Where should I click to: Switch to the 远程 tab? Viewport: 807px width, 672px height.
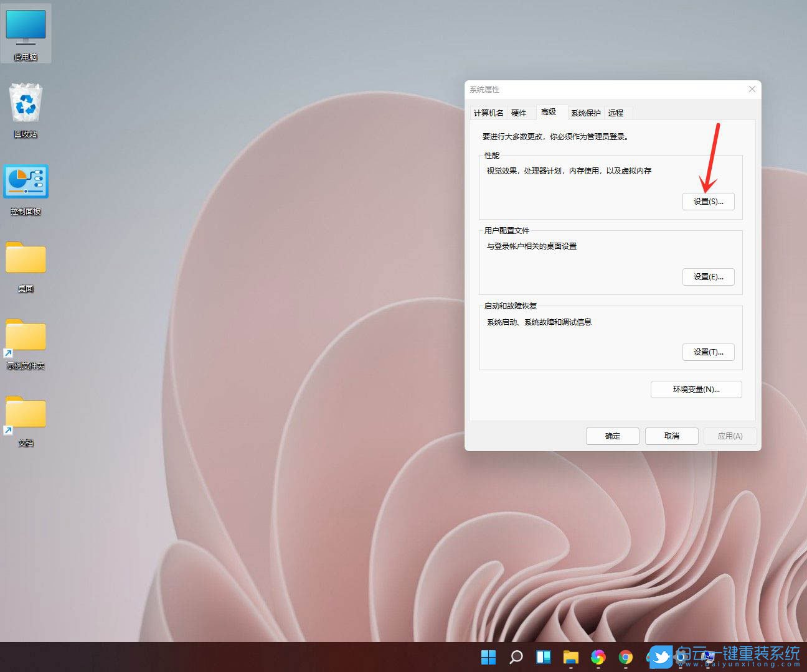pos(617,113)
